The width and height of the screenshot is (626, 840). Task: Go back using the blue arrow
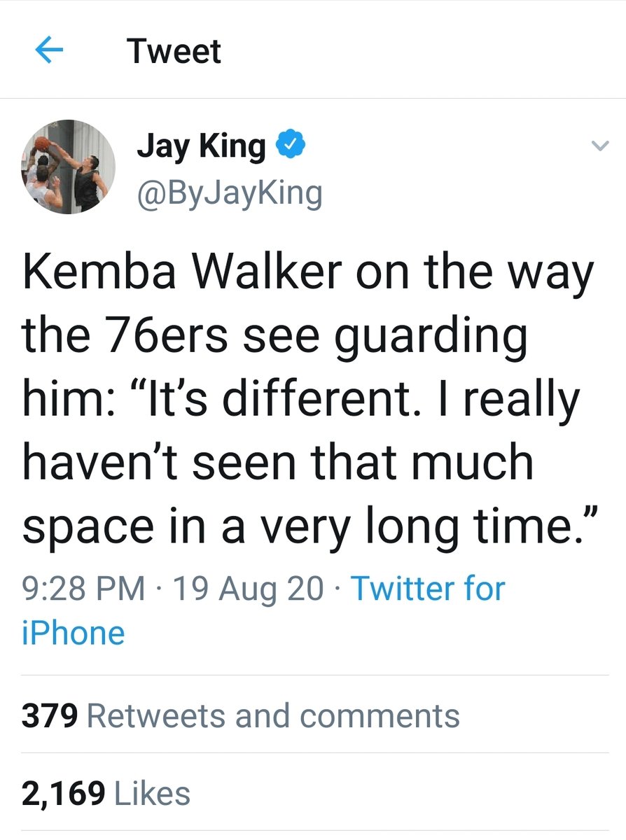tap(49, 51)
